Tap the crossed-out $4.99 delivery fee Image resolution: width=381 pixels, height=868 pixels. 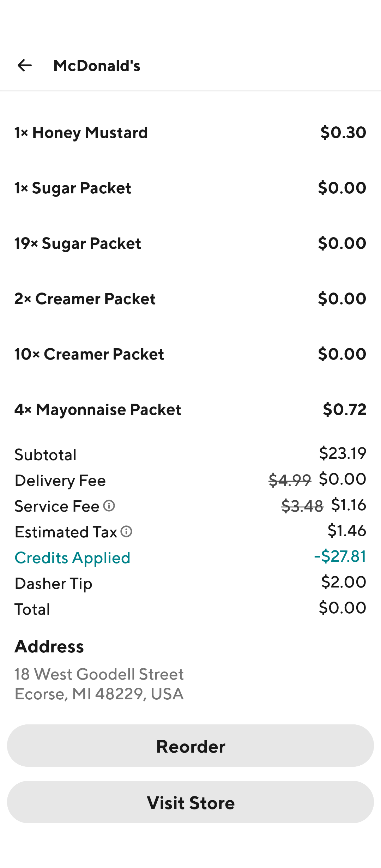tap(290, 480)
